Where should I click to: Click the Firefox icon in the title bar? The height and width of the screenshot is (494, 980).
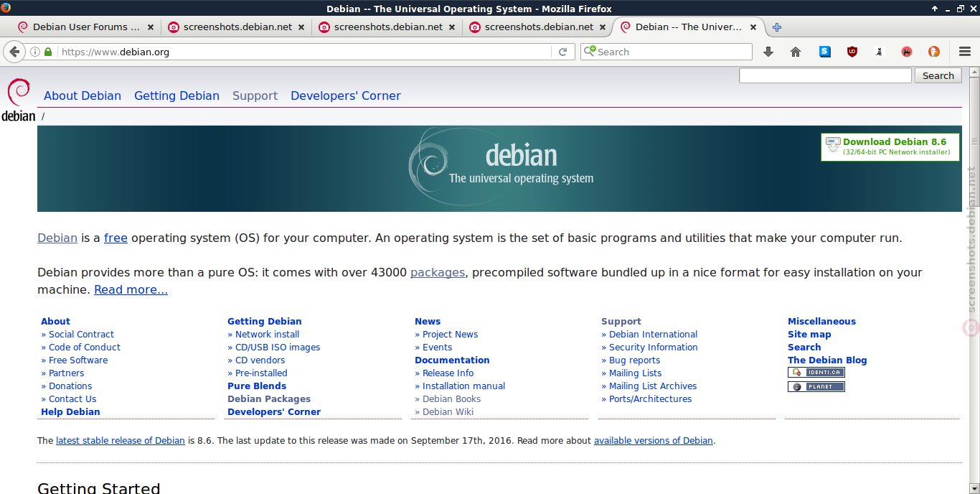point(6,8)
